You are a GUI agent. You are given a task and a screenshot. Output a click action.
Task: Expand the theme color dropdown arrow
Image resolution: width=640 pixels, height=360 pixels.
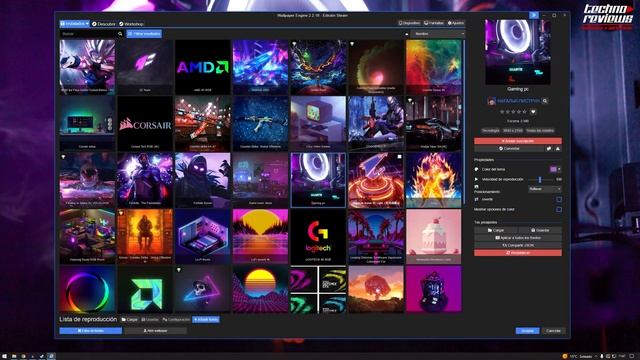click(x=560, y=169)
